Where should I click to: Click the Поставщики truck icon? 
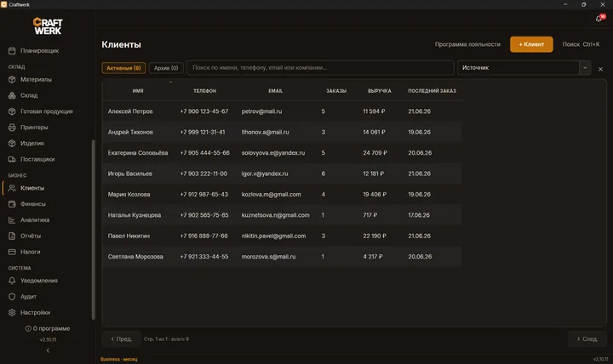[12, 159]
